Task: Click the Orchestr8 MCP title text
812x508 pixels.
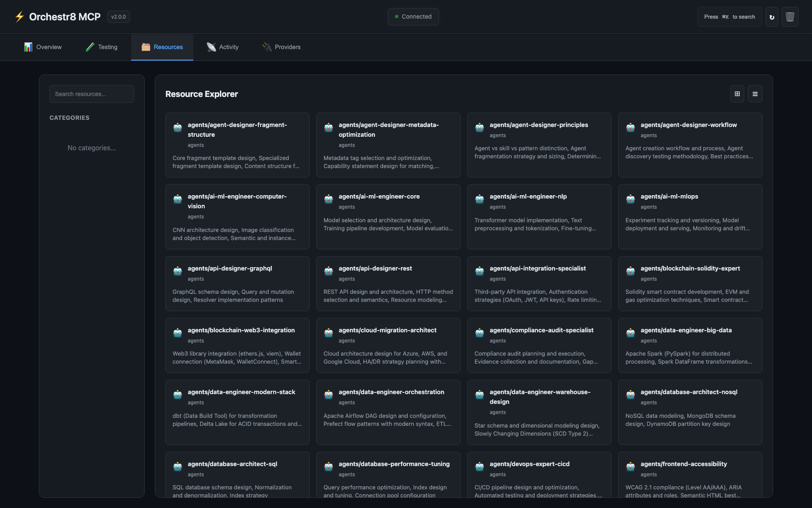Action: 65,17
